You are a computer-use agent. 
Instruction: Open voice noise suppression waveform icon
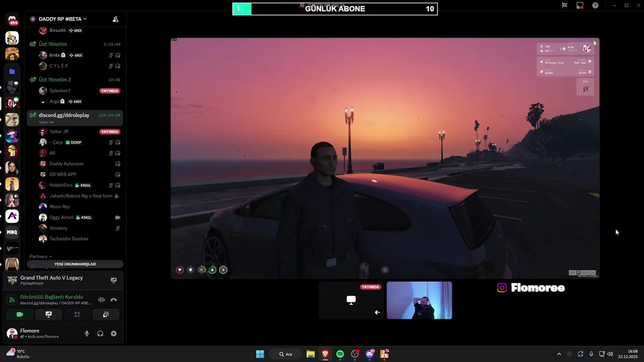(102, 300)
